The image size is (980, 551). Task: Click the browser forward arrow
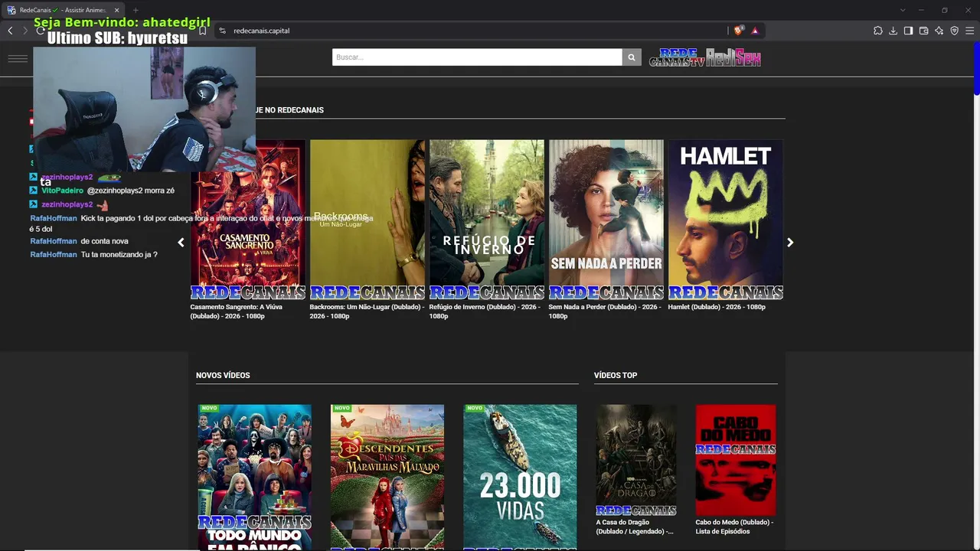tap(24, 31)
